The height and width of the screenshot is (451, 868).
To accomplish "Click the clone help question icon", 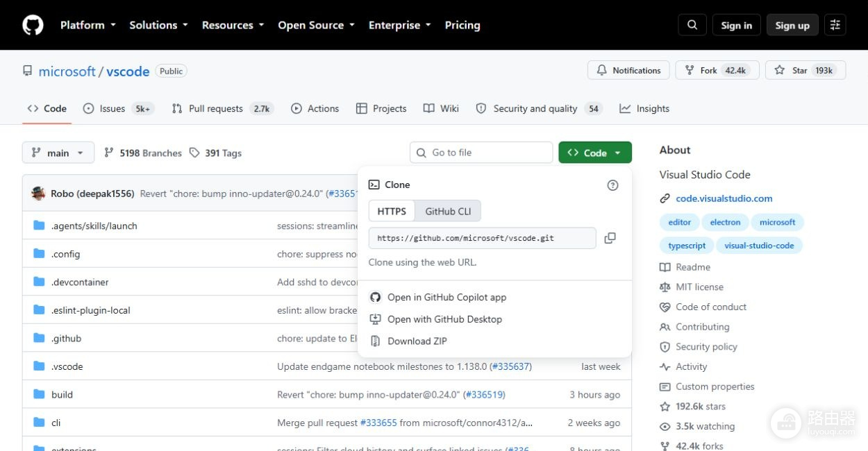I will (612, 185).
